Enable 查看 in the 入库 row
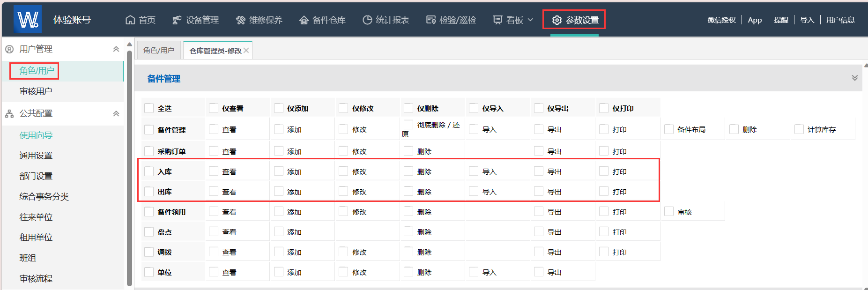The image size is (868, 290). tap(214, 171)
